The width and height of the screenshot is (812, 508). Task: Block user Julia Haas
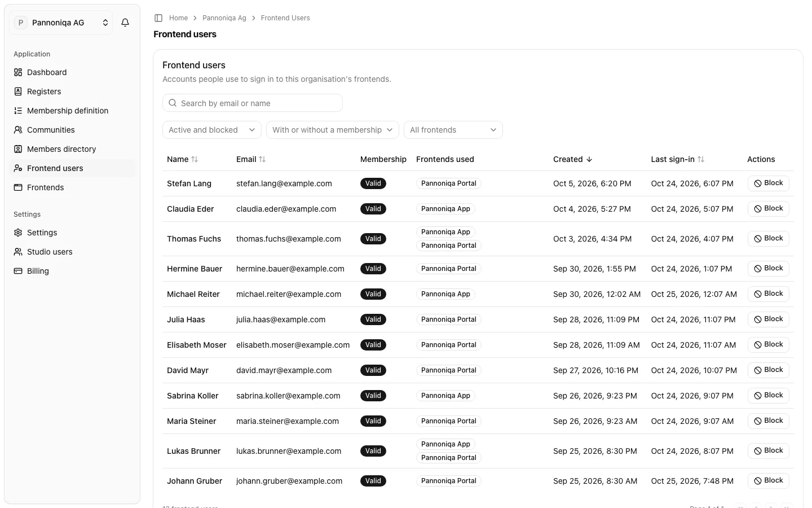pos(769,319)
